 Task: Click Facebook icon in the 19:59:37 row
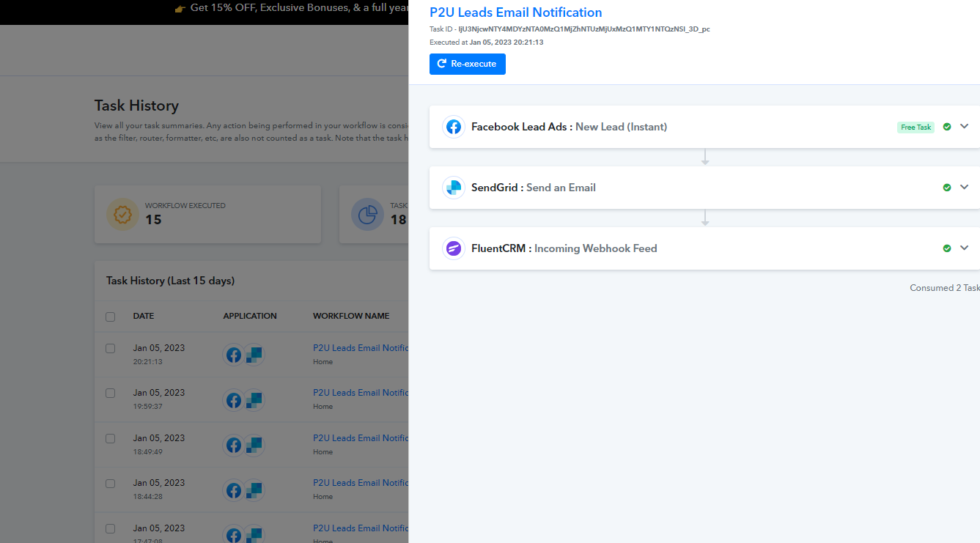pos(234,400)
